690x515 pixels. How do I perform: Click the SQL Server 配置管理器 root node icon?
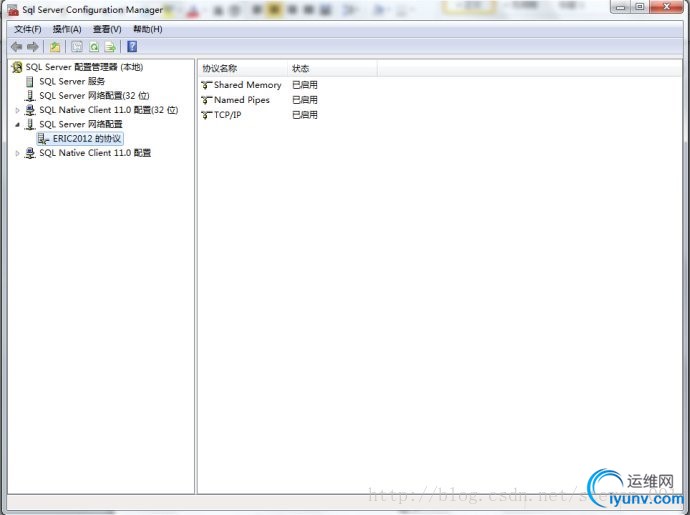17,67
